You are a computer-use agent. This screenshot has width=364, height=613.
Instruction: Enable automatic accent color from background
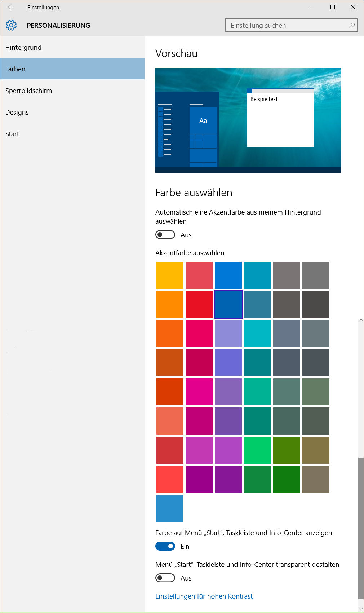(165, 235)
